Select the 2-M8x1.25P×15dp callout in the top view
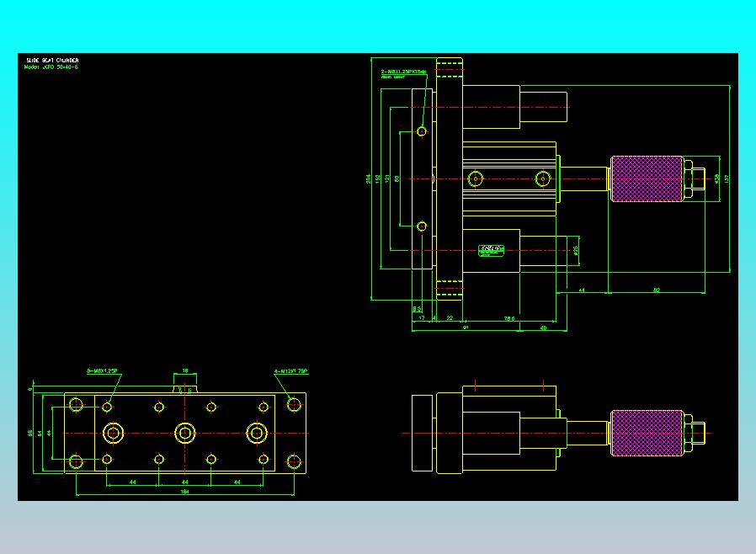Viewport: 756px width, 554px height. 403,72
